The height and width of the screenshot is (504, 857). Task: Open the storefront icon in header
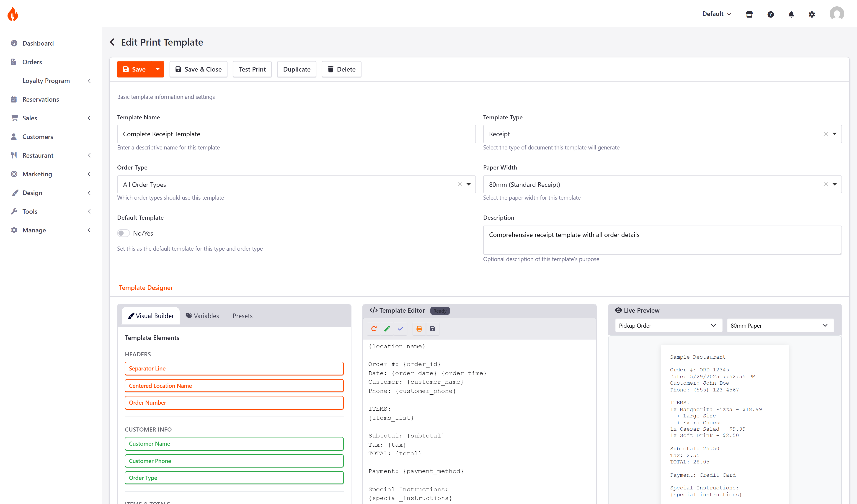pos(749,14)
